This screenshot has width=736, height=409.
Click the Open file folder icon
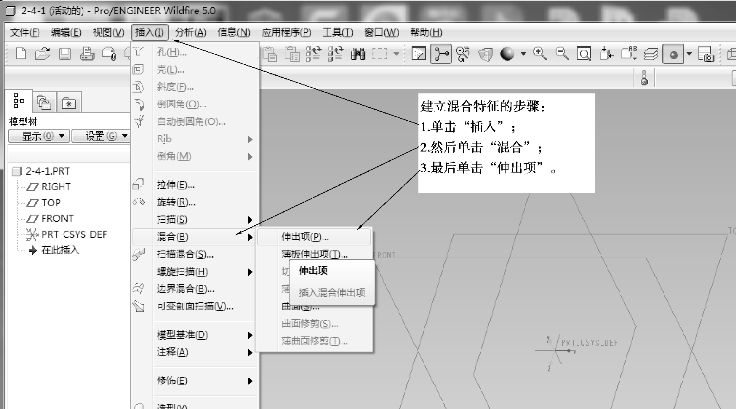pyautogui.click(x=43, y=54)
